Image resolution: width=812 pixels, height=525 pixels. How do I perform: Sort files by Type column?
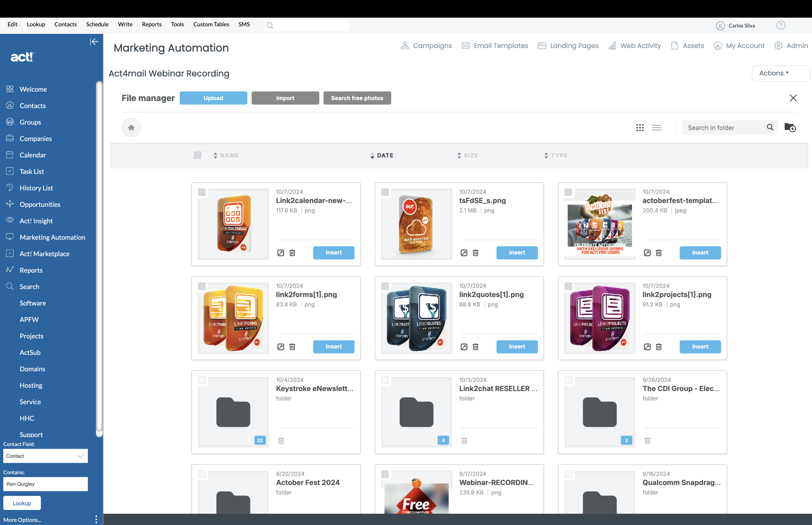[556, 155]
